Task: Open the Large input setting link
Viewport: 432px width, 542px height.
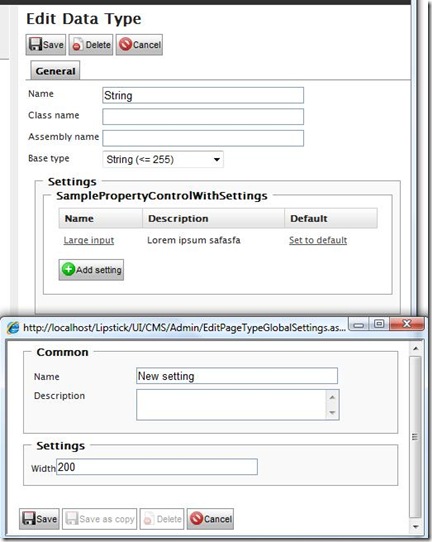Action: coord(89,240)
